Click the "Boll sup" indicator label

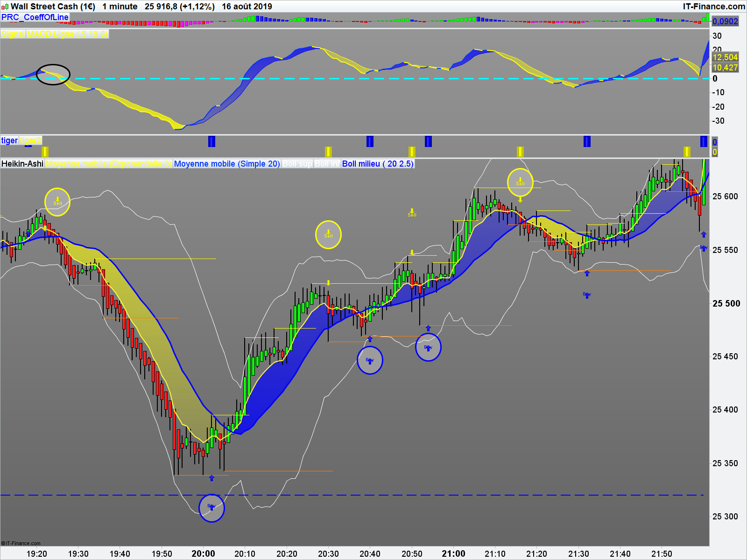(297, 164)
